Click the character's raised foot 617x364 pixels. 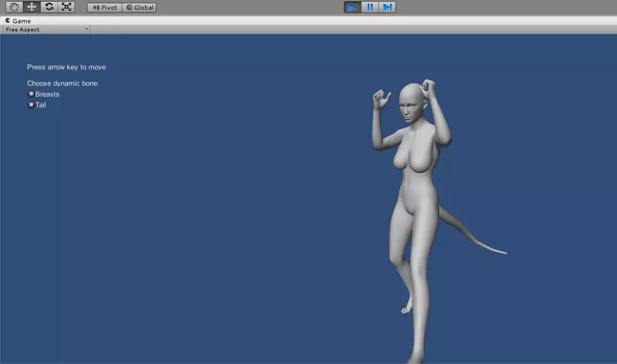405,309
